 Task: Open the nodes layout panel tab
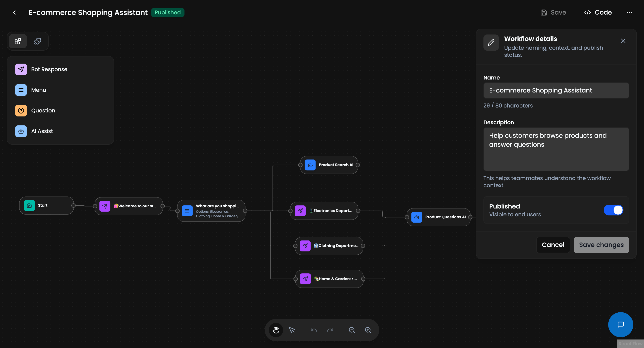[17, 41]
